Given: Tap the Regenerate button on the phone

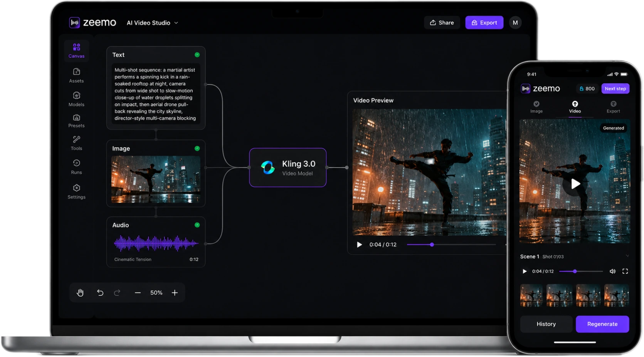Looking at the screenshot, I should [x=602, y=324].
